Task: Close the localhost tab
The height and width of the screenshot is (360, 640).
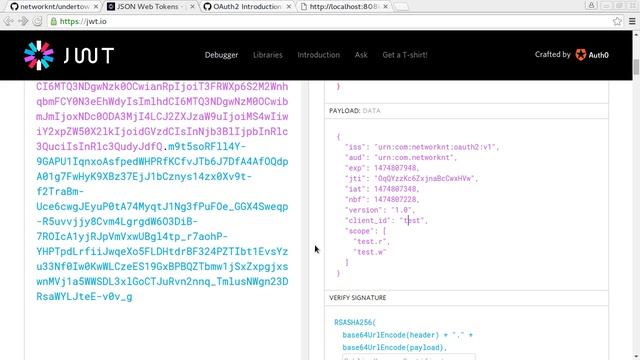Action: 385,7
